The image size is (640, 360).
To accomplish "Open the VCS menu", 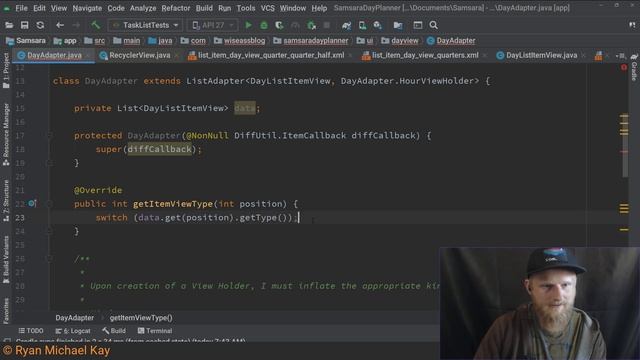I will 267,8.
